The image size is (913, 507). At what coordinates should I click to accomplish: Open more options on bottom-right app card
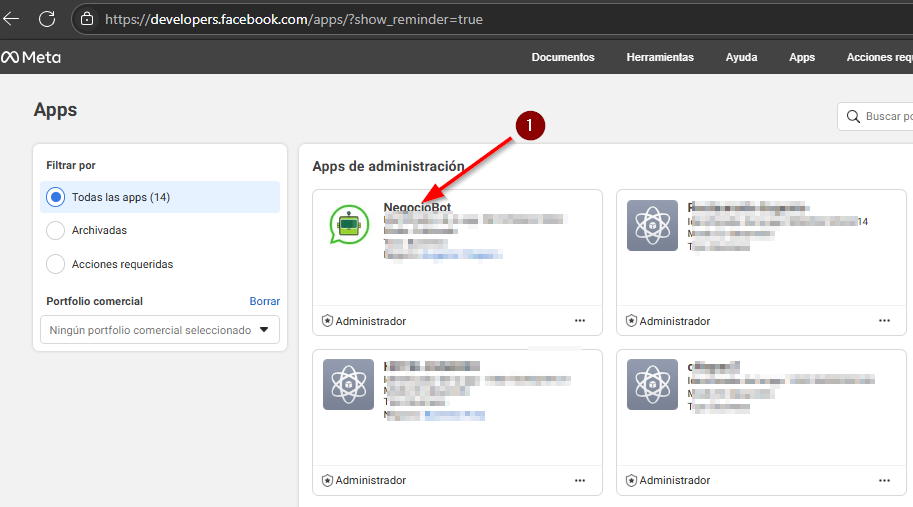[x=884, y=480]
